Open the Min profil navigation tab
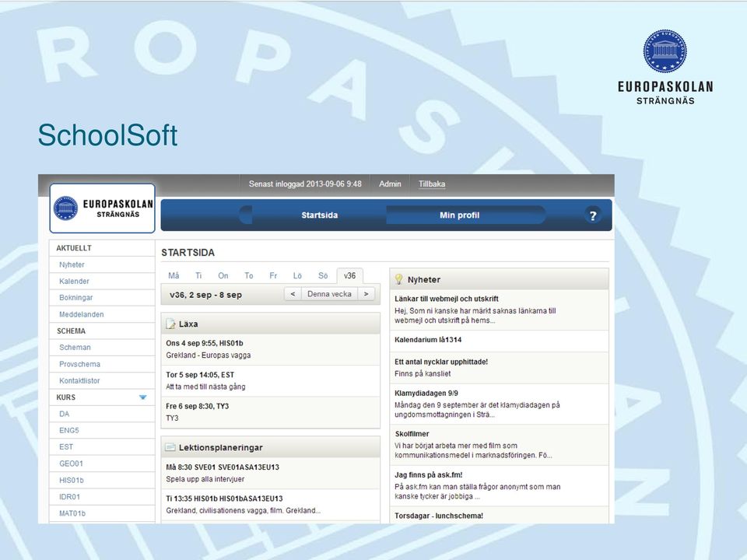The height and width of the screenshot is (560, 747). tap(459, 215)
